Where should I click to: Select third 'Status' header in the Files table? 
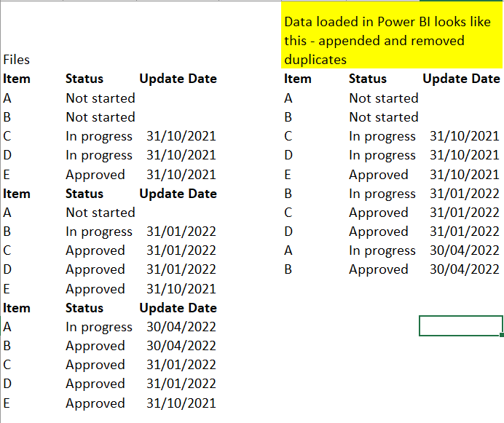click(84, 308)
